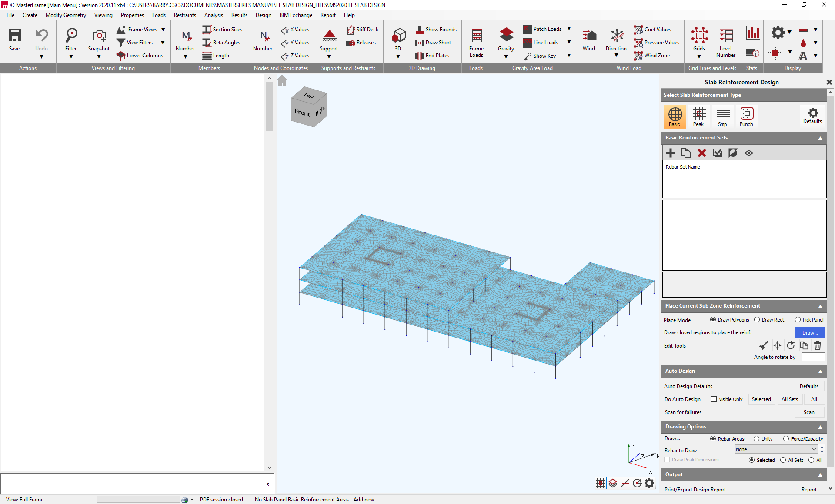
Task: Click the Gravity area load icon
Action: tap(506, 39)
